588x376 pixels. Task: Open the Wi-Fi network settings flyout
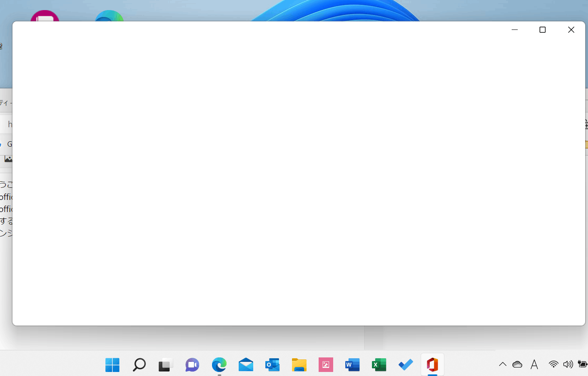(x=553, y=364)
